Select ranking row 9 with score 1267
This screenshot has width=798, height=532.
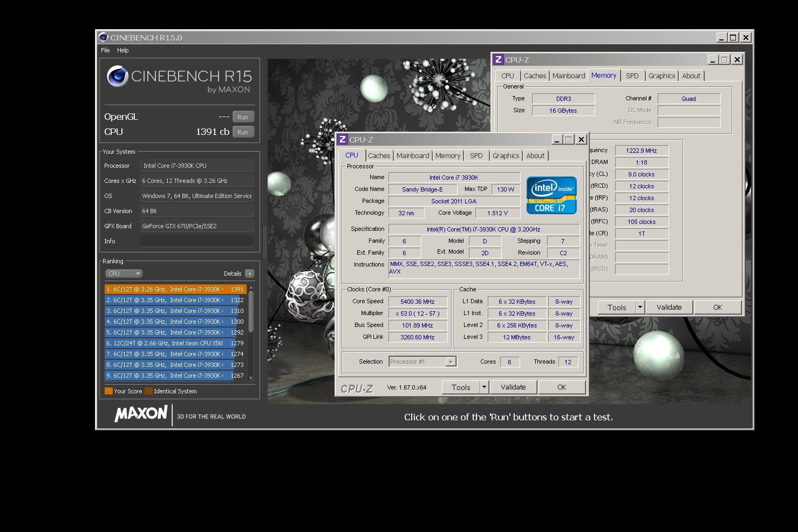click(x=175, y=376)
